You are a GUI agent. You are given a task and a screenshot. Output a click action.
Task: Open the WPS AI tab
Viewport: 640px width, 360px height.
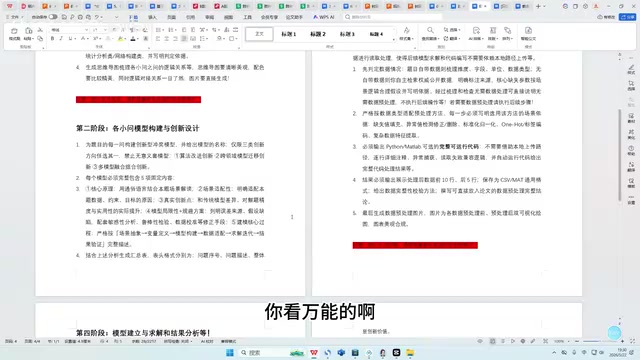[323, 17]
